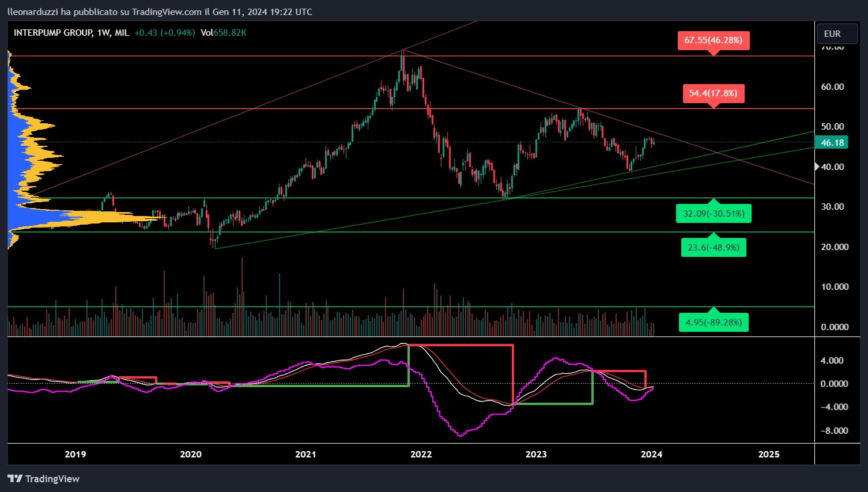This screenshot has width=868, height=492.
Task: Click the 10.000 price axis label
Action: pos(835,287)
